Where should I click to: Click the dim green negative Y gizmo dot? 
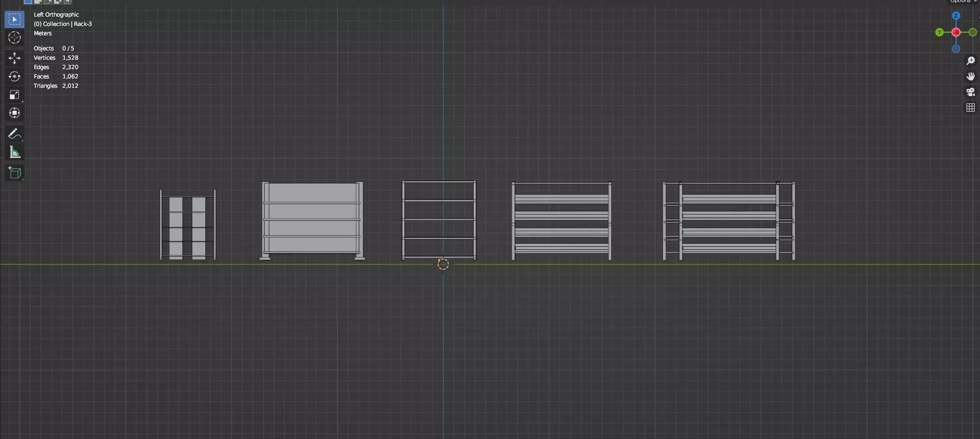coord(972,32)
